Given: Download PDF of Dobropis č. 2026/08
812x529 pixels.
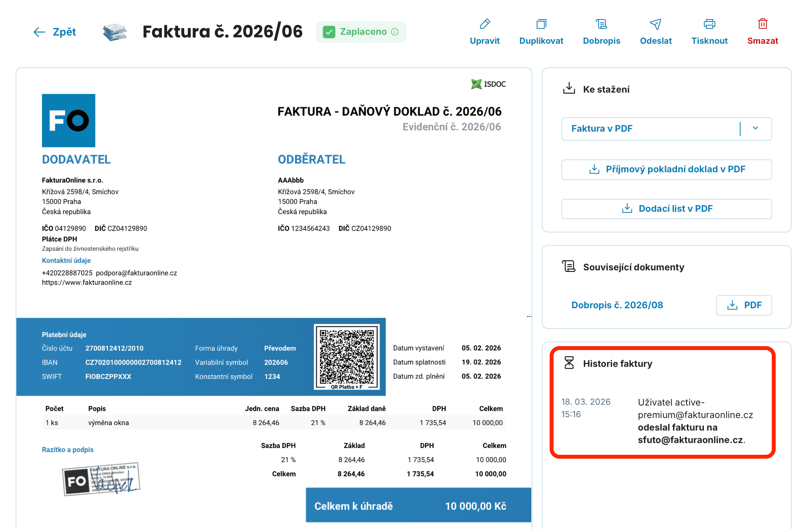Looking at the screenshot, I should pos(744,305).
